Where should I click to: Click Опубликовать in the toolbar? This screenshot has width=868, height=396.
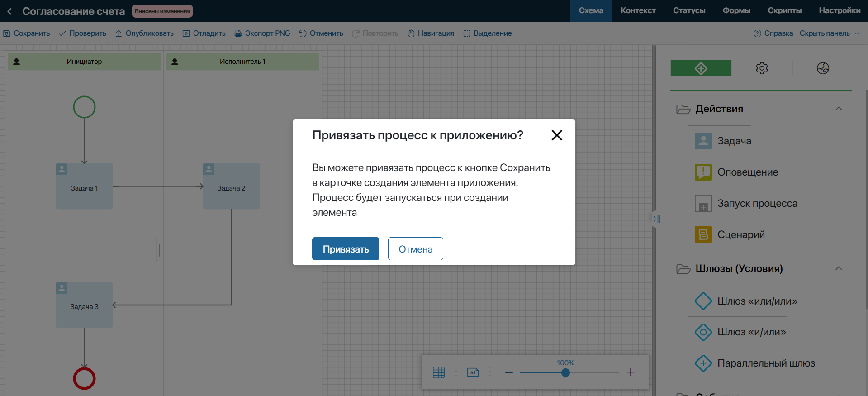[144, 33]
